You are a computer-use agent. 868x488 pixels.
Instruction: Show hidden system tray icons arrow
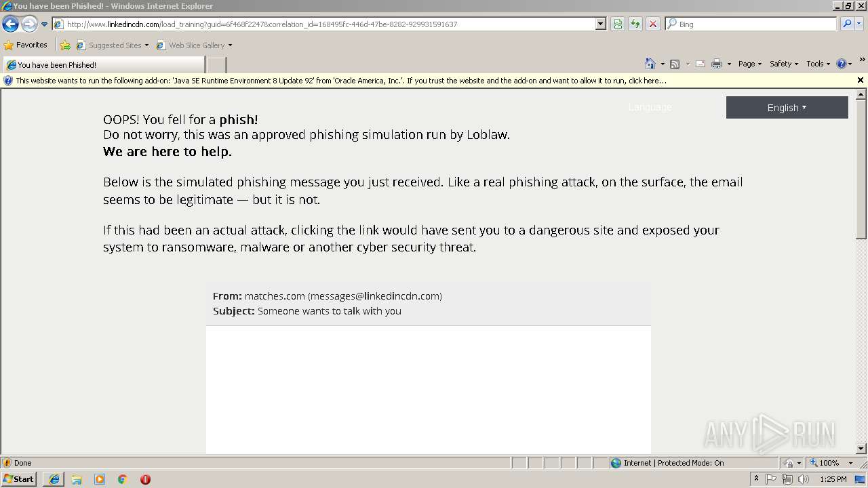click(756, 479)
